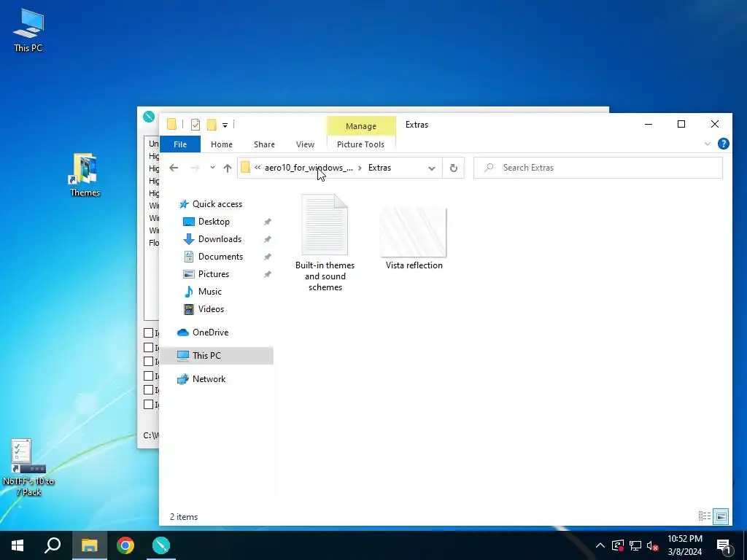Screen dimensions: 747x560
Task: Open breadcrumb arrow before Extras
Action: [x=360, y=168]
